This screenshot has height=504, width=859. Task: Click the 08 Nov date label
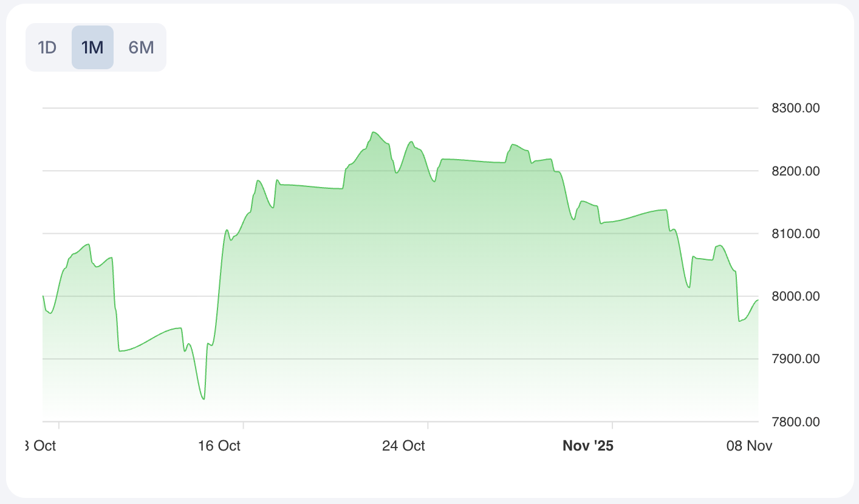click(x=750, y=446)
